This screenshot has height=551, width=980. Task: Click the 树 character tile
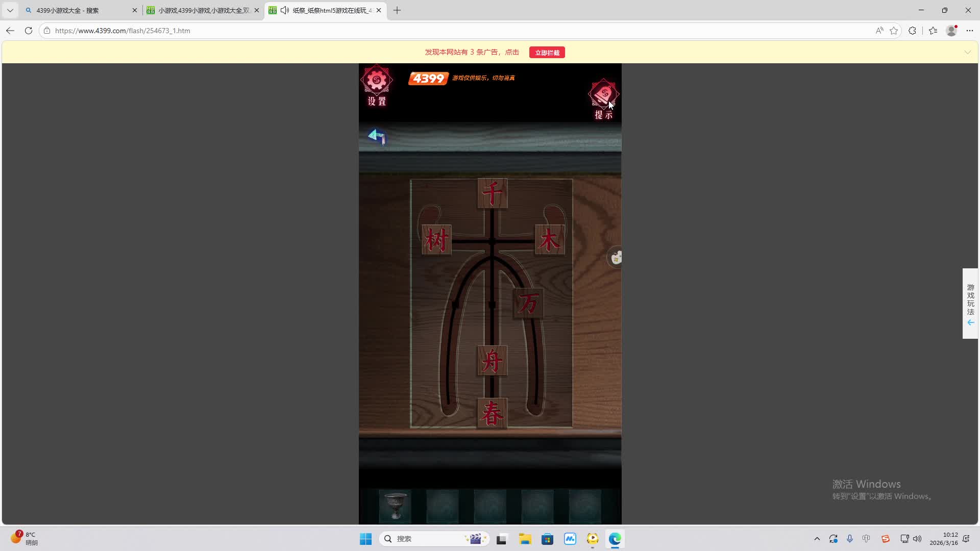[x=437, y=240]
